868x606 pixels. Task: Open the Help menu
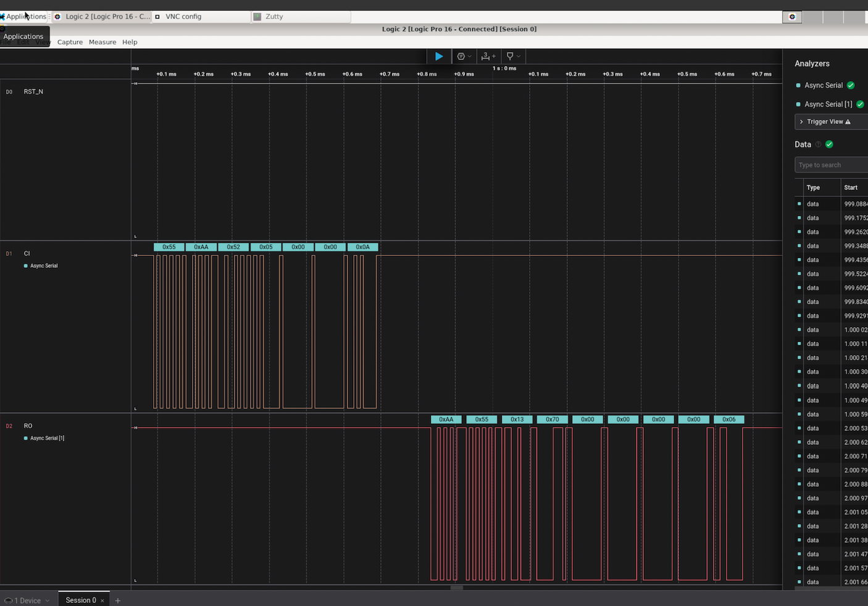click(130, 42)
